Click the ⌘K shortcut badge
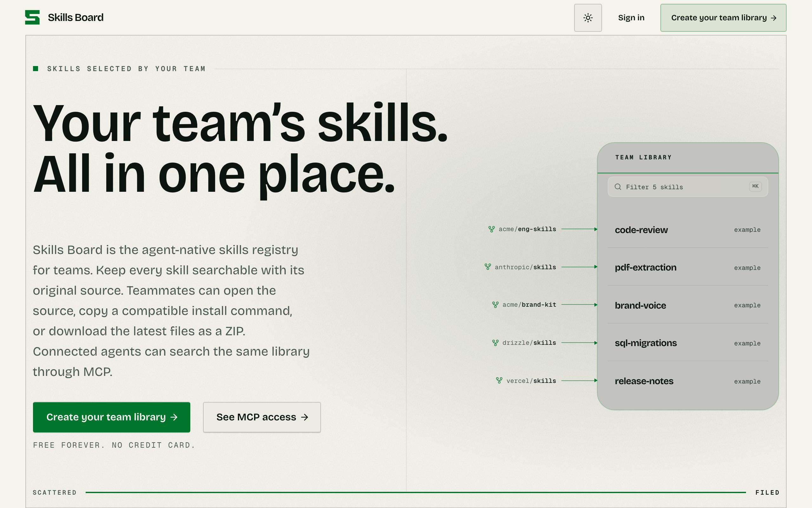This screenshot has height=508, width=812. [x=755, y=186]
